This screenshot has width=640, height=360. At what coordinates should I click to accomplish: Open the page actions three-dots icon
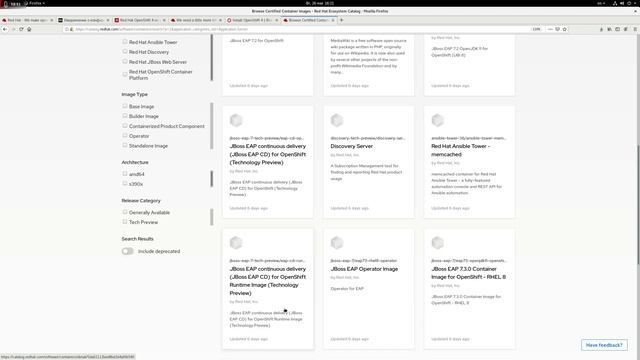point(550,29)
